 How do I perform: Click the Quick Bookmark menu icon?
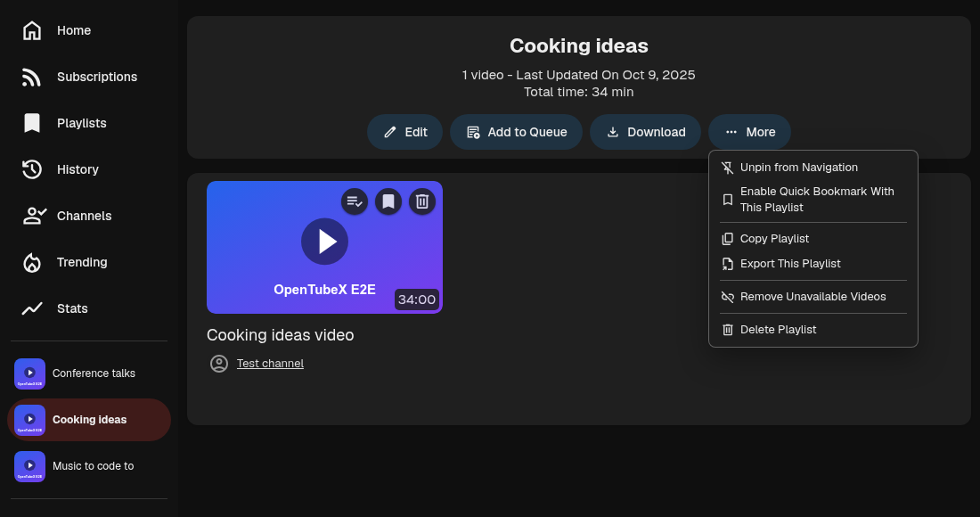(x=728, y=200)
